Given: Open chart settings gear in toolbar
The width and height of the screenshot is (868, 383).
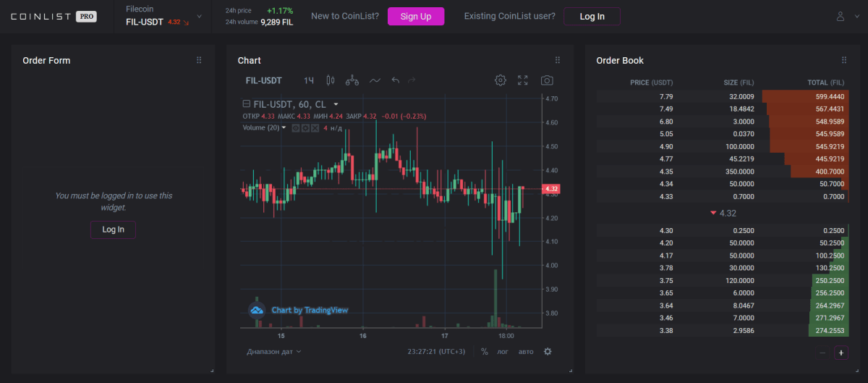Looking at the screenshot, I should pyautogui.click(x=500, y=80).
